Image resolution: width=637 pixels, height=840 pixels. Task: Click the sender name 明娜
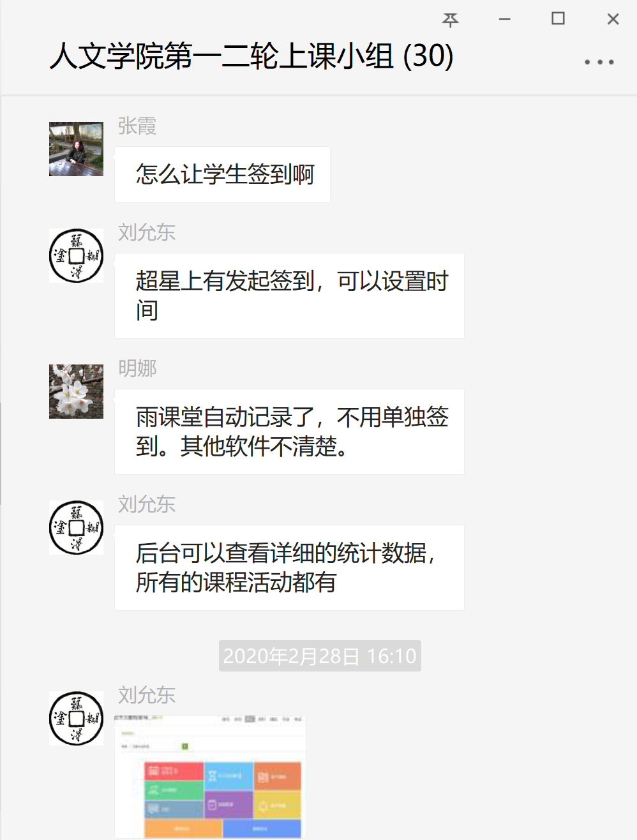137,368
